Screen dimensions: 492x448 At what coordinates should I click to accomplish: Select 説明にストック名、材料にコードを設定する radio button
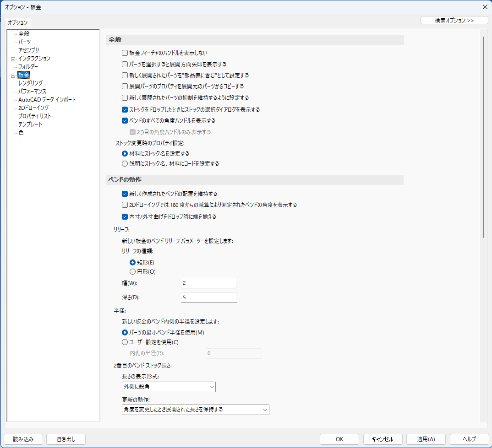point(125,163)
